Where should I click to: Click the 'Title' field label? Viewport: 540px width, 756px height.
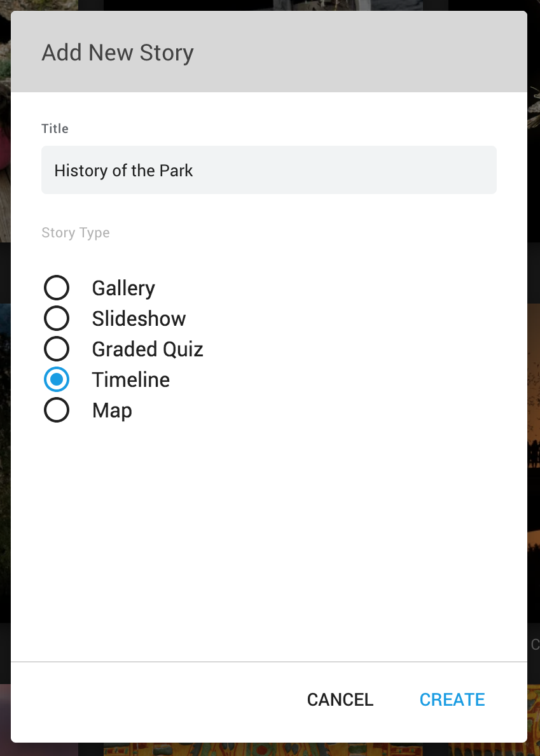tap(55, 129)
